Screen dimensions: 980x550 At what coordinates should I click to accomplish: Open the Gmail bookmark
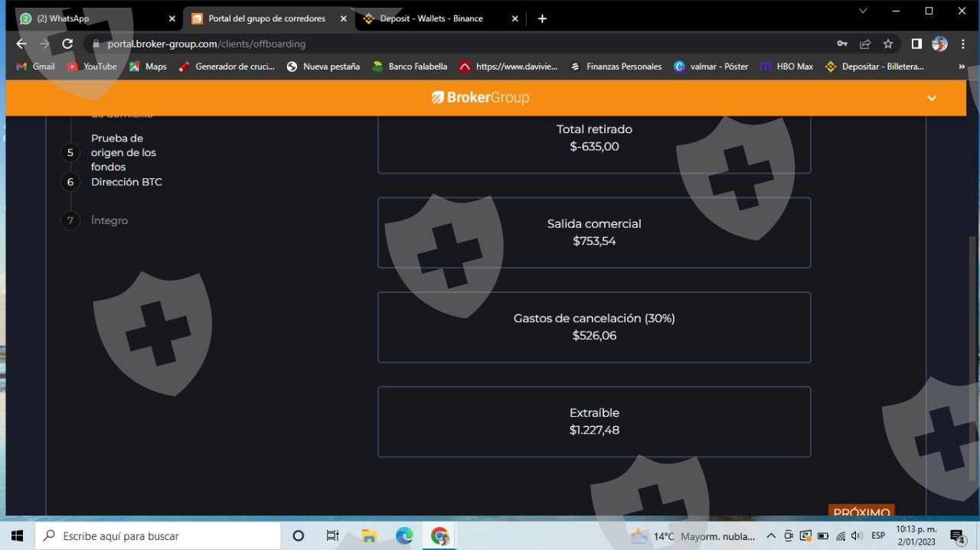[36, 67]
